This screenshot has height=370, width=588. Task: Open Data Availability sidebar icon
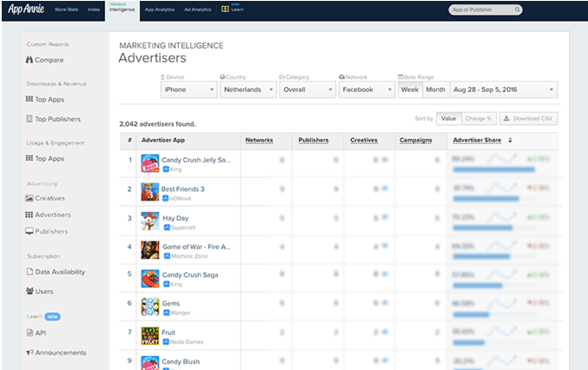pos(29,272)
